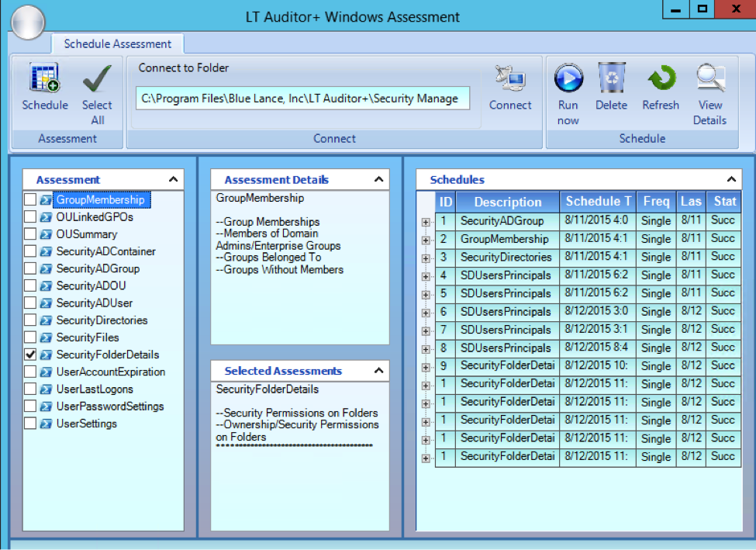The width and height of the screenshot is (756, 550).
Task: Sort by the Schedule T column header
Action: pos(598,202)
